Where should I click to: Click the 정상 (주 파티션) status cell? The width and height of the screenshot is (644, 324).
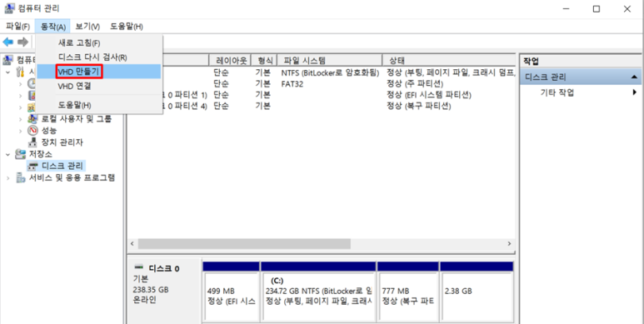[x=414, y=84]
